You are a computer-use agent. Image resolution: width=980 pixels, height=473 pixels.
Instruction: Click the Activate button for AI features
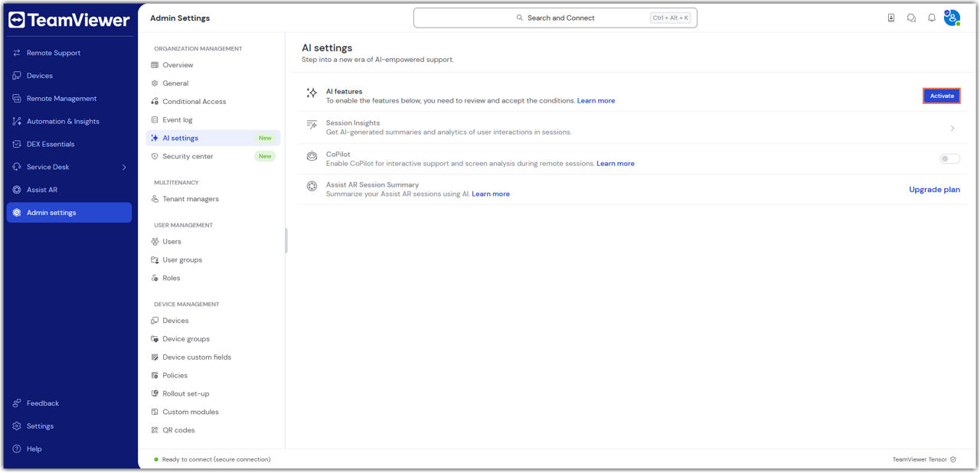point(942,96)
